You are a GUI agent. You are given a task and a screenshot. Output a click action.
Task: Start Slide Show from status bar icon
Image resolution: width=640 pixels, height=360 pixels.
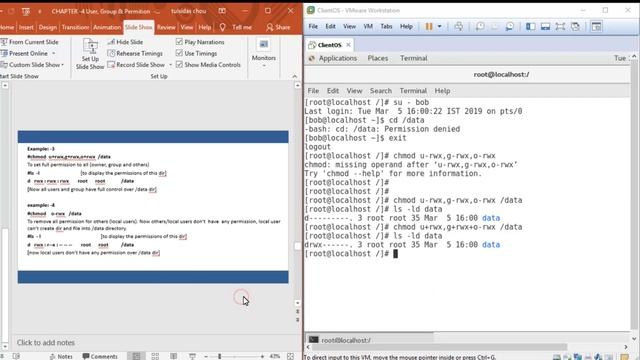point(192,356)
